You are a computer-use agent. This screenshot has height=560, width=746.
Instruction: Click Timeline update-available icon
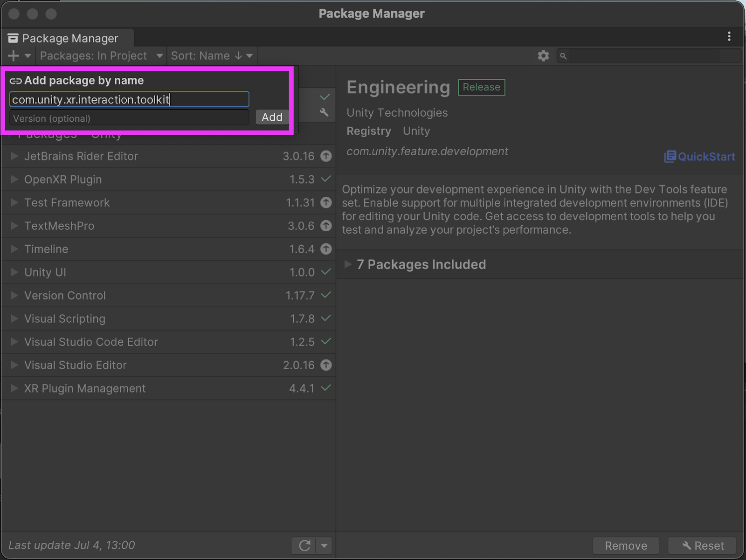point(326,249)
